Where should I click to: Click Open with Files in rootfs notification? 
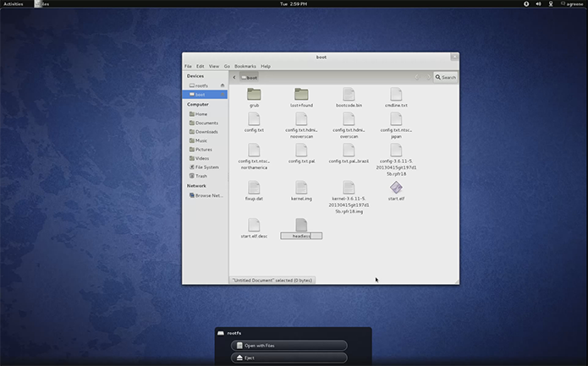point(289,346)
